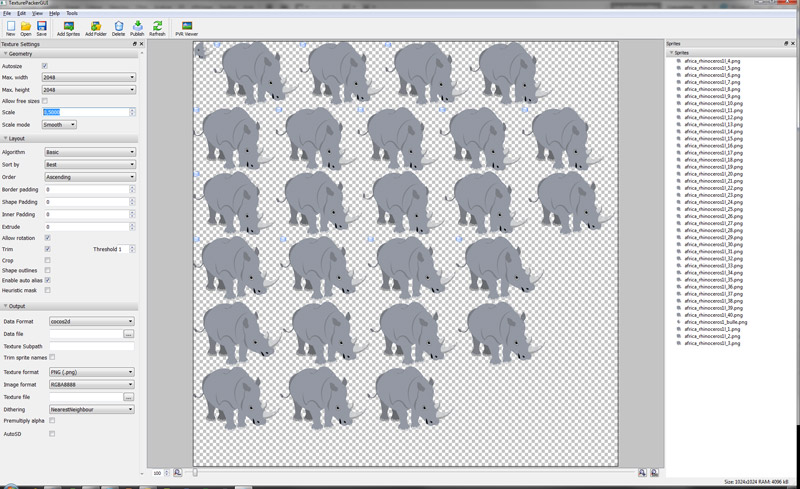Viewport: 800px width, 489px height.
Task: Open the Tools menu
Action: [x=72, y=13]
